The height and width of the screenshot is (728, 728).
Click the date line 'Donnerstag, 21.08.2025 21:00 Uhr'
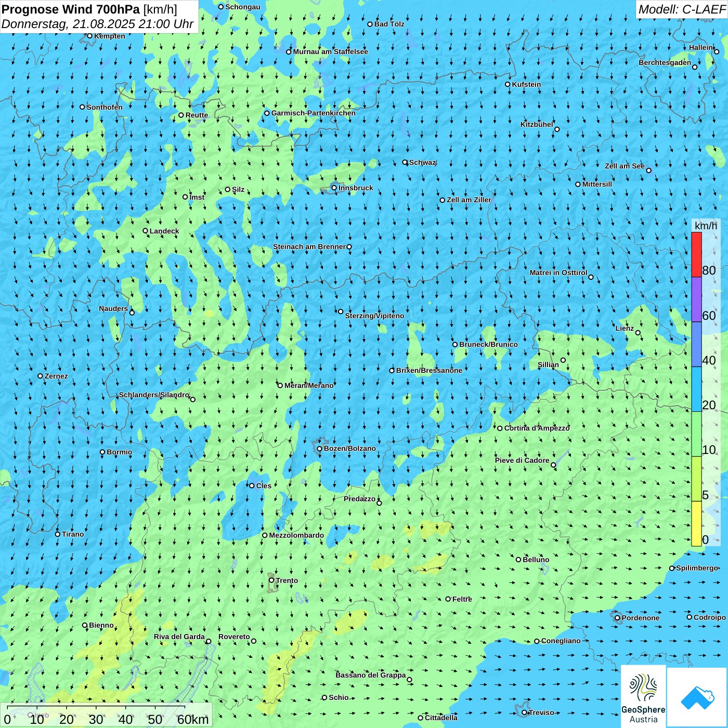tap(98, 24)
